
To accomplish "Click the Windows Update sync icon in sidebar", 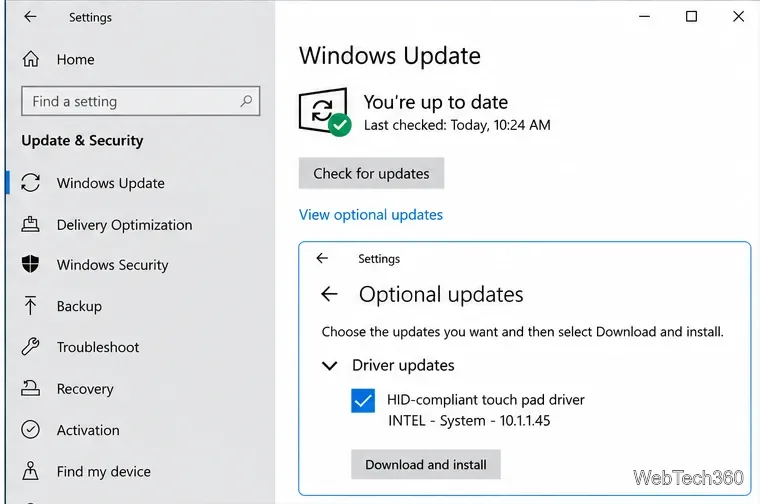I will [x=31, y=183].
